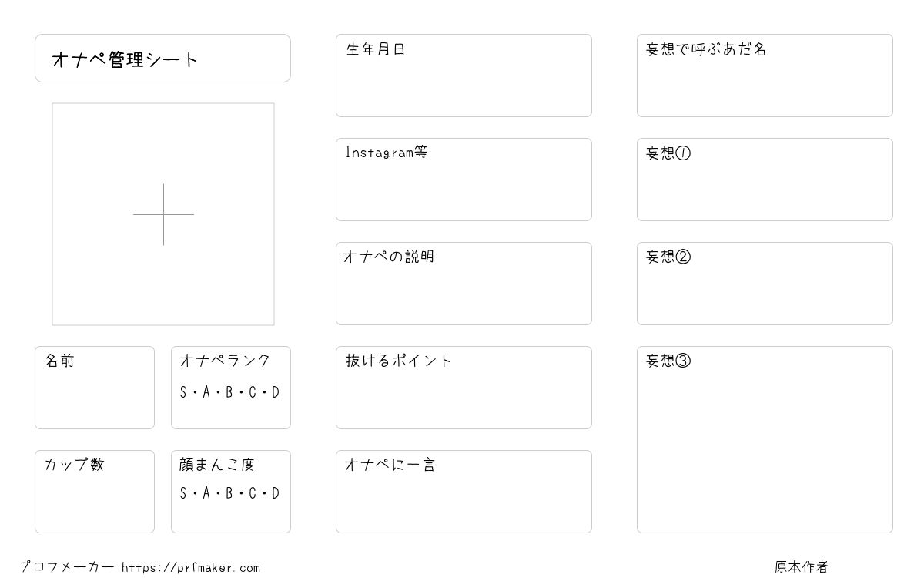Click the 原本作者 label
This screenshot has width=924, height=578.
click(x=802, y=567)
